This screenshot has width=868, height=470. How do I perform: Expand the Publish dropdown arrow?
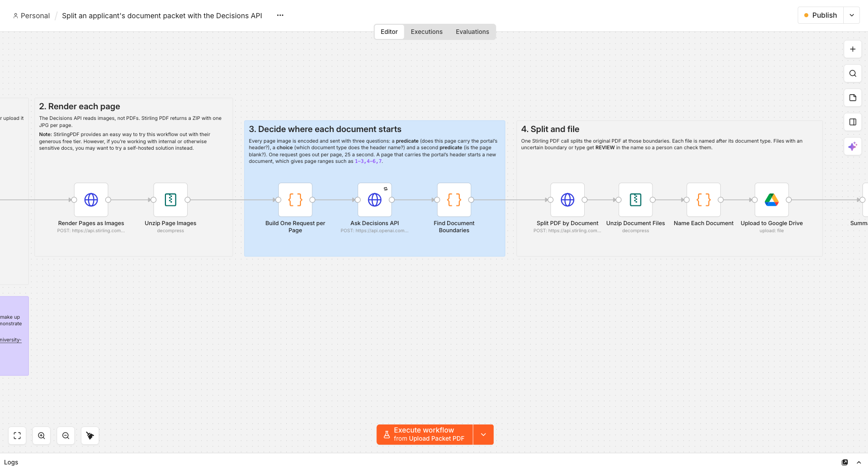pyautogui.click(x=852, y=15)
